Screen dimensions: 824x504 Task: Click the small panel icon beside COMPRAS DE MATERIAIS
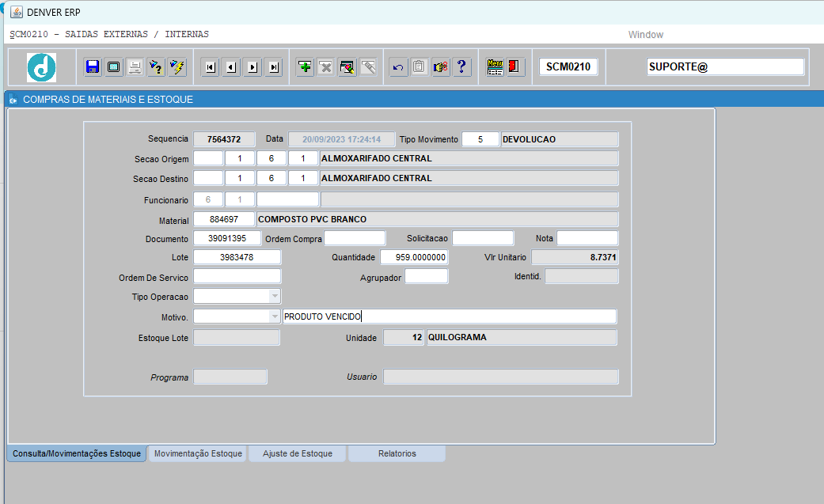pyautogui.click(x=13, y=100)
